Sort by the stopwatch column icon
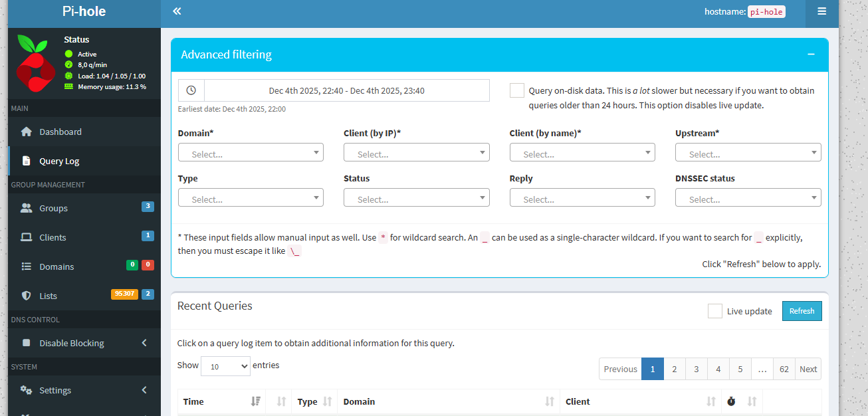Screen dimensions: 868x416 [731, 401]
